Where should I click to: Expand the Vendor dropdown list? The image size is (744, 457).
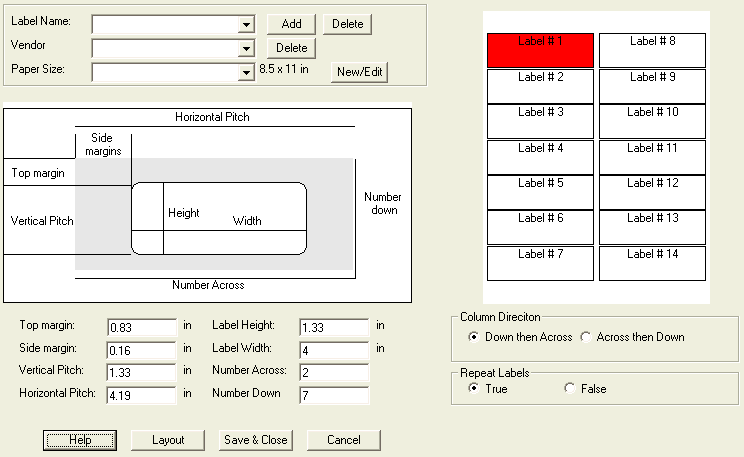(x=247, y=48)
